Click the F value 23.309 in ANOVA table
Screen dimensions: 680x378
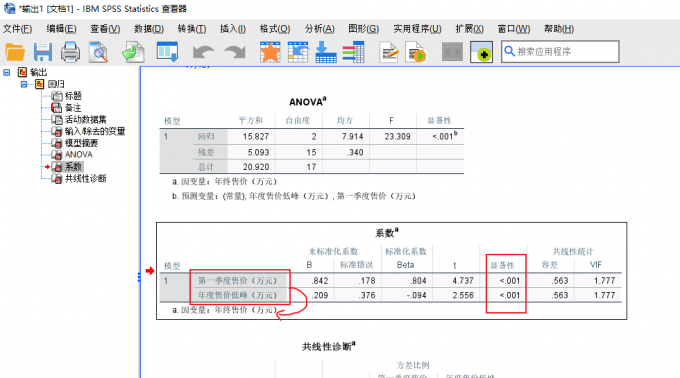tap(397, 137)
